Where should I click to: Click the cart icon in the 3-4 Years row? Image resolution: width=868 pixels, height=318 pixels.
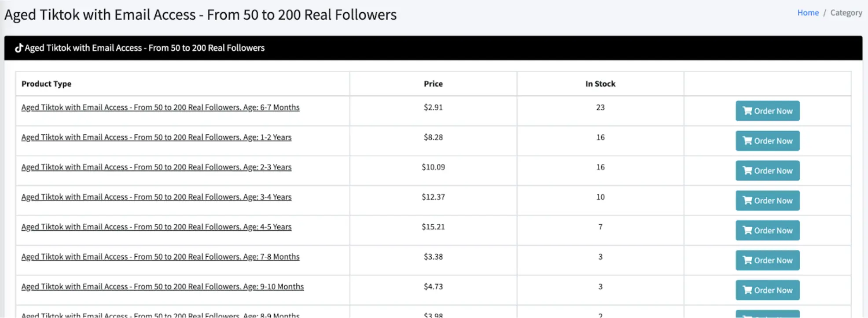pos(748,200)
